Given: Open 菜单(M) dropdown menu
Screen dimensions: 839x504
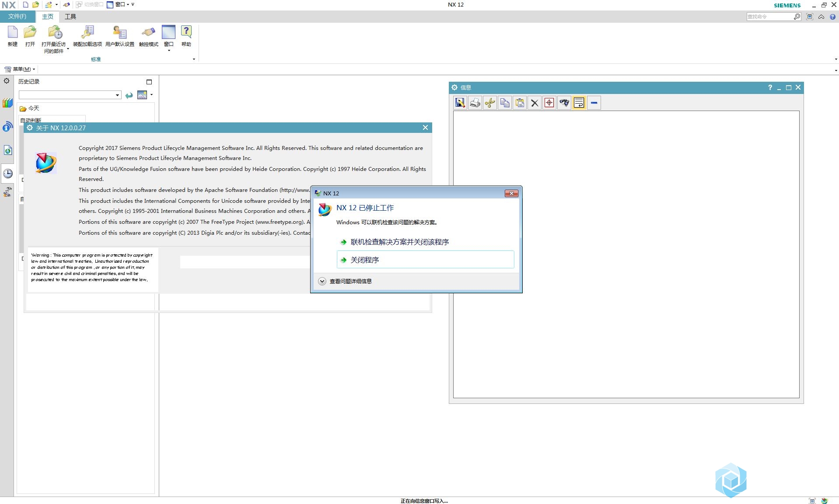Looking at the screenshot, I should click(x=20, y=69).
